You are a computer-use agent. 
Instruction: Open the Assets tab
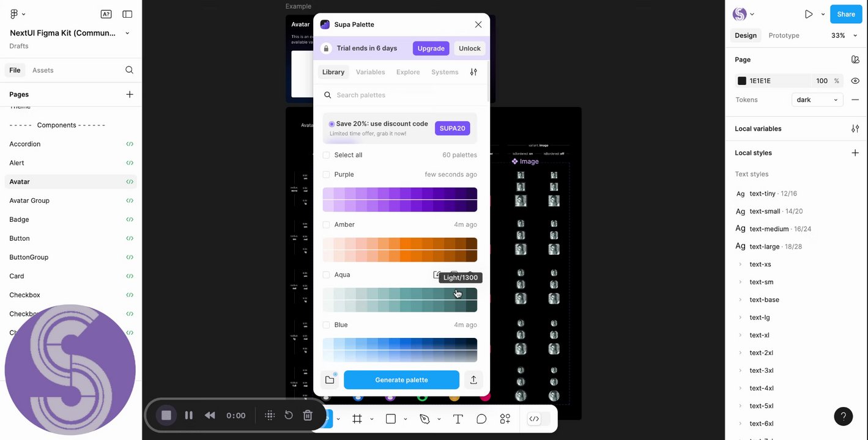[x=43, y=70]
